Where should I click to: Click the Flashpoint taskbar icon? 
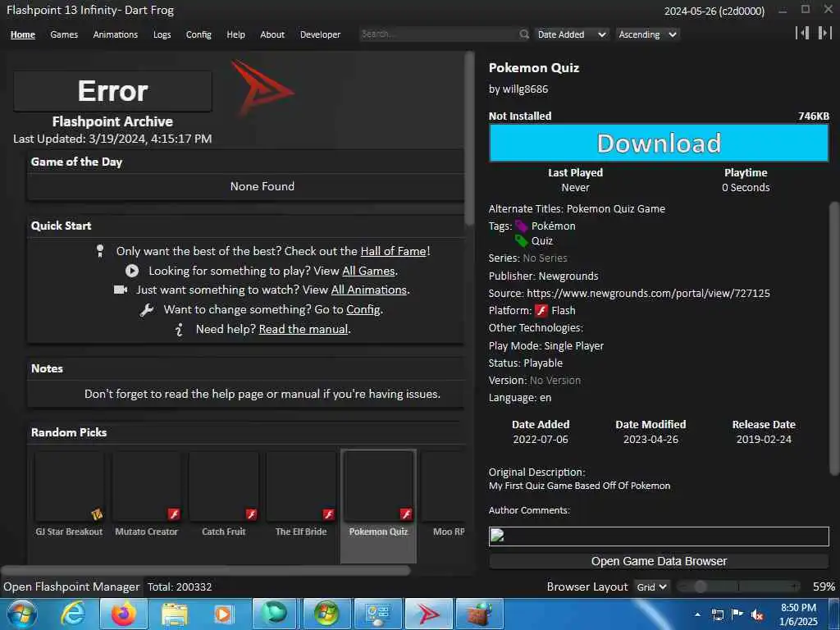tap(428, 614)
